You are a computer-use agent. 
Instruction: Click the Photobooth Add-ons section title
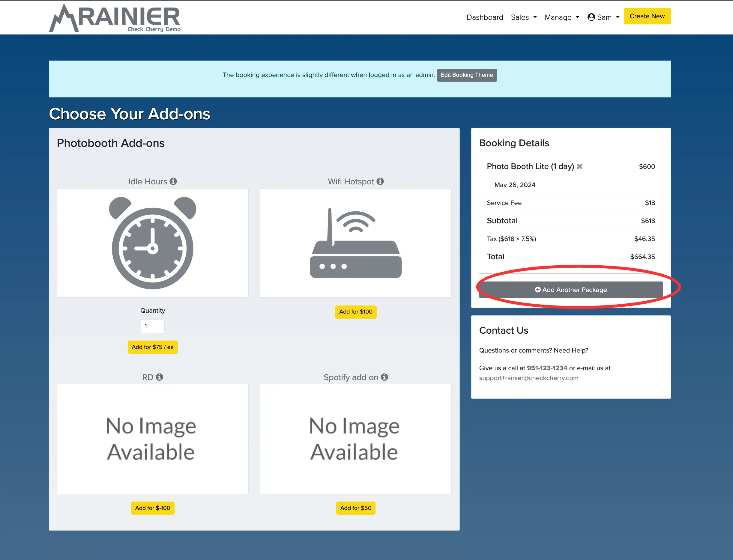tap(111, 143)
